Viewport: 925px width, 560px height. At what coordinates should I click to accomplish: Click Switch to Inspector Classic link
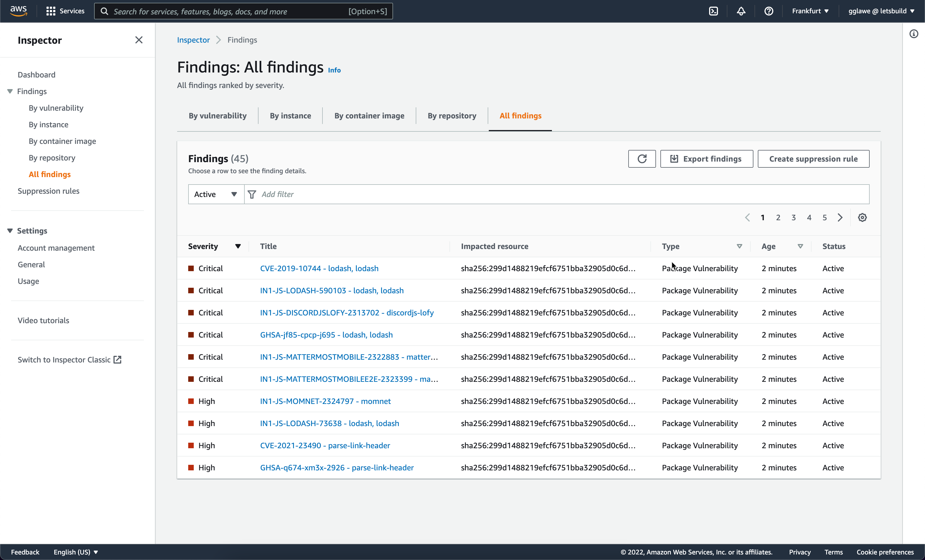coord(69,360)
